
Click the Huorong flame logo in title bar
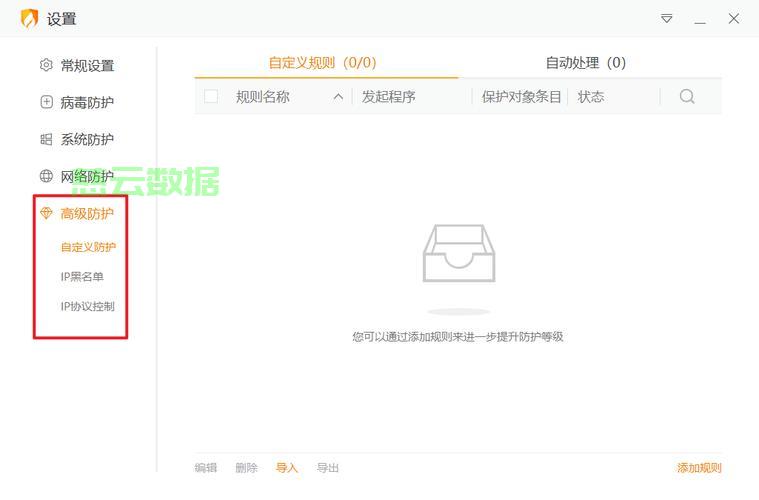[29, 19]
